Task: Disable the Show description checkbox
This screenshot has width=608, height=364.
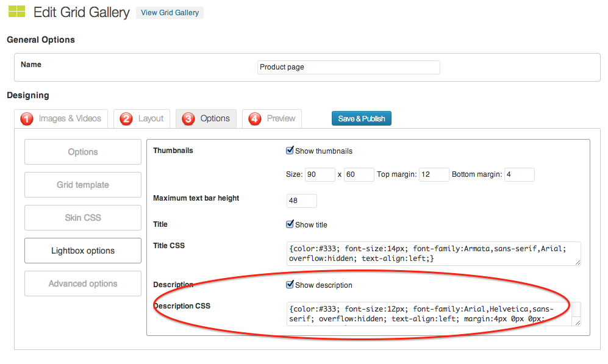Action: 290,285
